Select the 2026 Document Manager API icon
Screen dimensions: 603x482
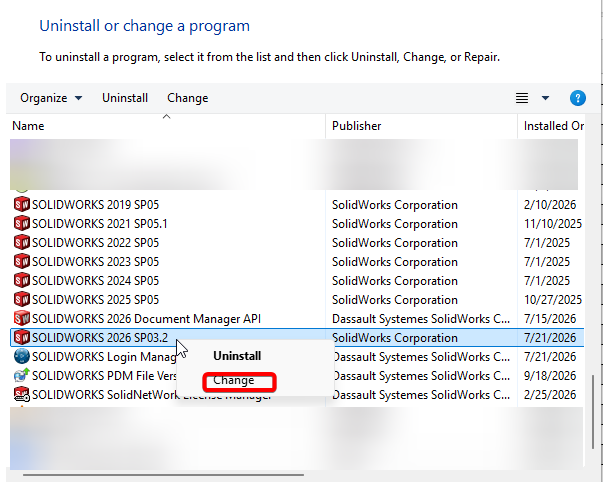[x=22, y=319]
